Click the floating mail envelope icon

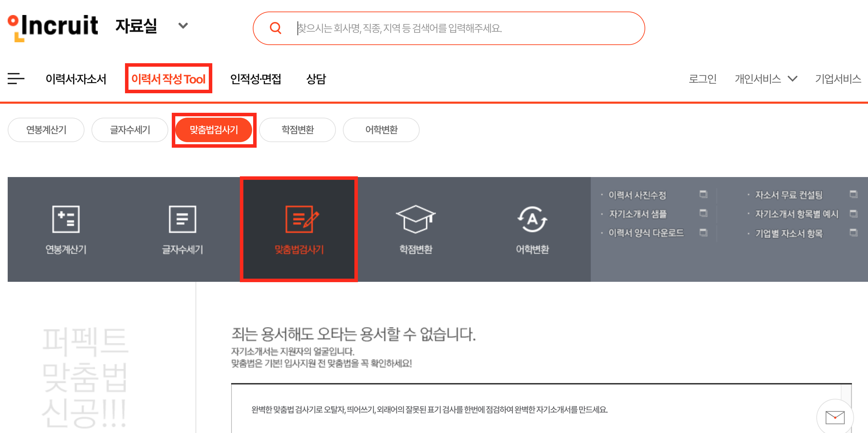[x=835, y=417]
